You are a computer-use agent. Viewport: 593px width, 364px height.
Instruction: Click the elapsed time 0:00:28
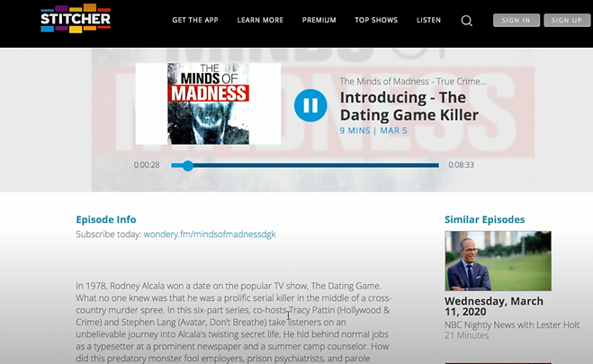[147, 165]
